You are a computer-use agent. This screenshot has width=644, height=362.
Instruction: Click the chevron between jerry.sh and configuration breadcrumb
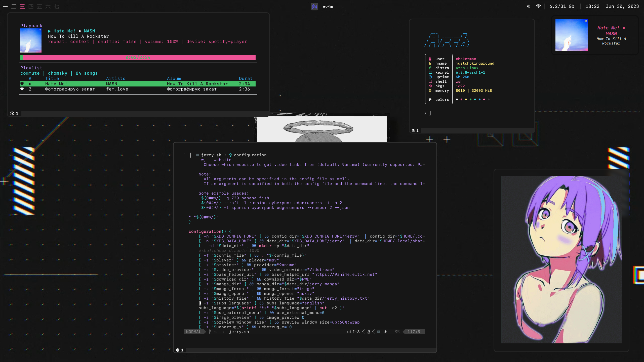coord(225,155)
